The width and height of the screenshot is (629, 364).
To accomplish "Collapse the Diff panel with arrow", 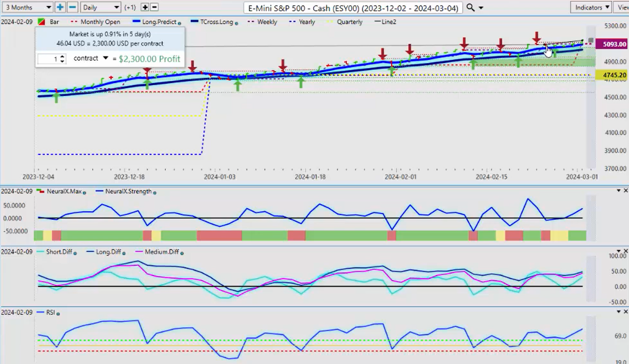I will pos(619,251).
